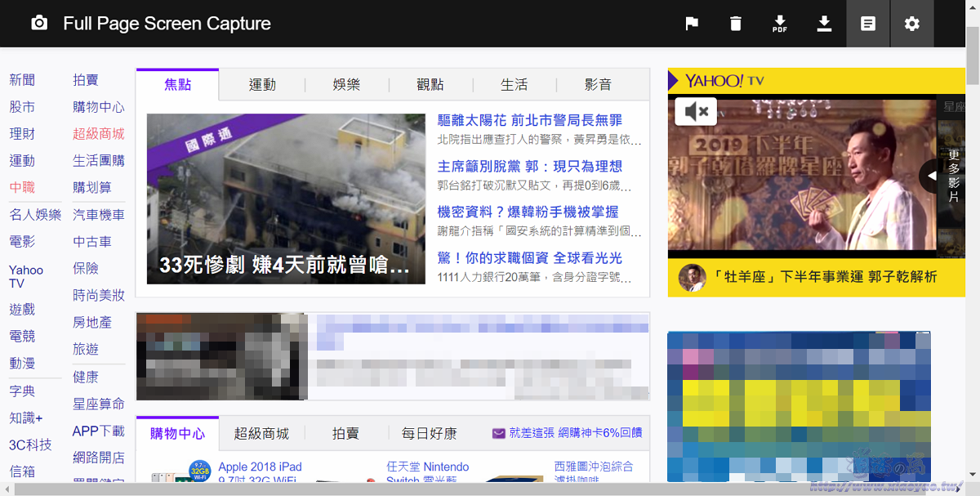Image resolution: width=980 pixels, height=496 pixels.
Task: Select 購物中心 shopping tab
Action: tap(177, 433)
